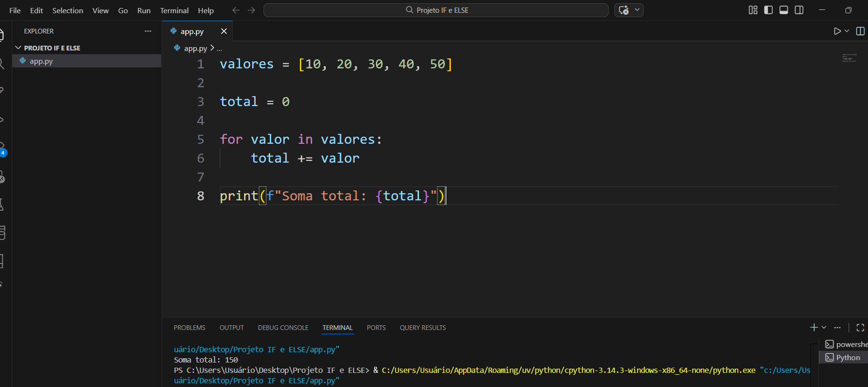
Task: Click the Go Back navigation arrow
Action: pyautogui.click(x=236, y=10)
